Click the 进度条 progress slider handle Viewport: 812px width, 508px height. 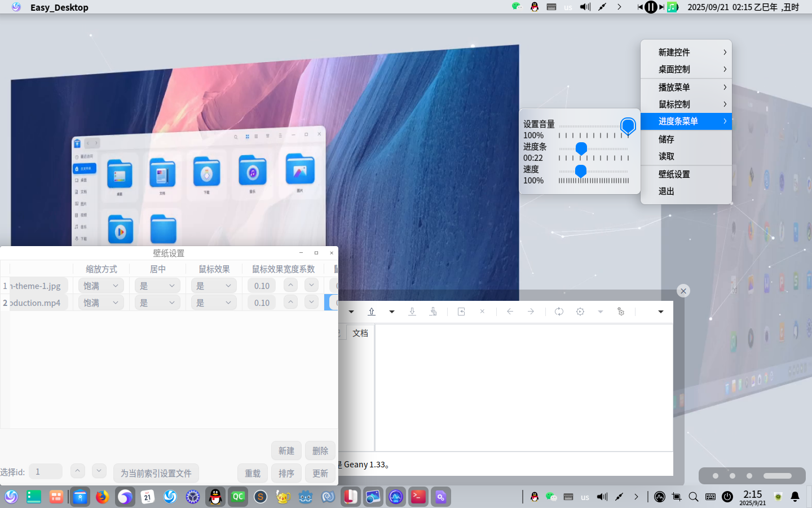point(581,149)
